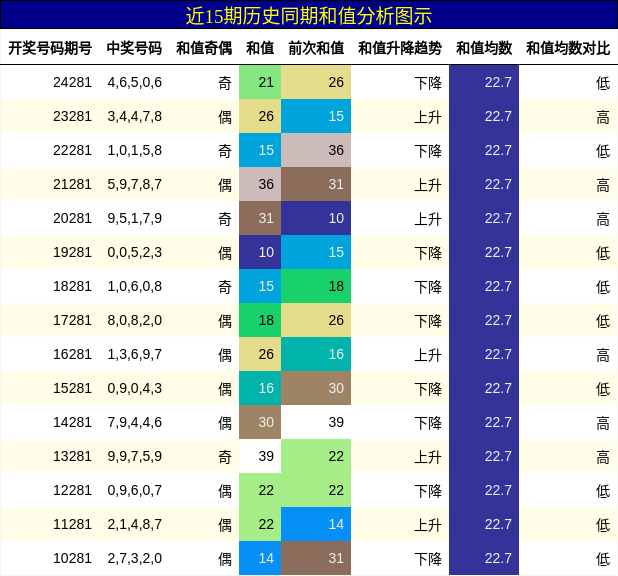Click 奇 parity cell in row 18281

225,286
